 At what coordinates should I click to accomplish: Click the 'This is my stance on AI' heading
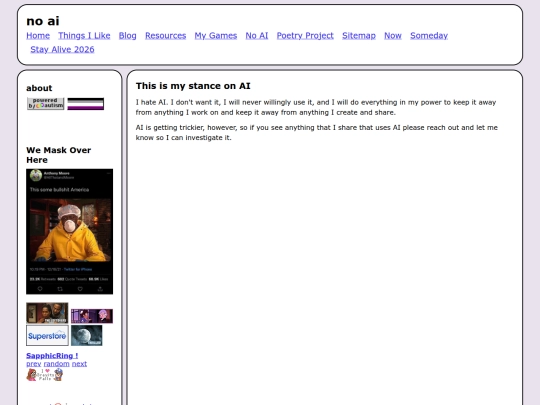tap(193, 86)
